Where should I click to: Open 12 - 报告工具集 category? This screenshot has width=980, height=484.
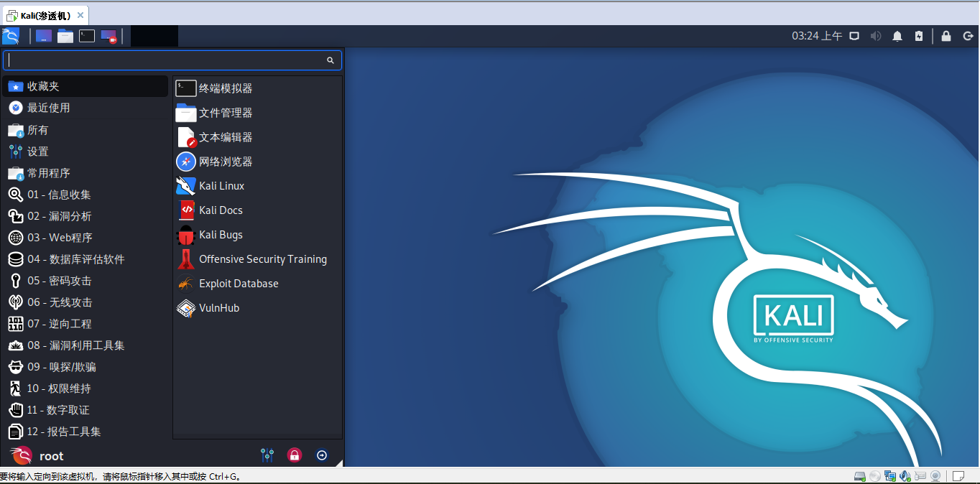pos(85,432)
